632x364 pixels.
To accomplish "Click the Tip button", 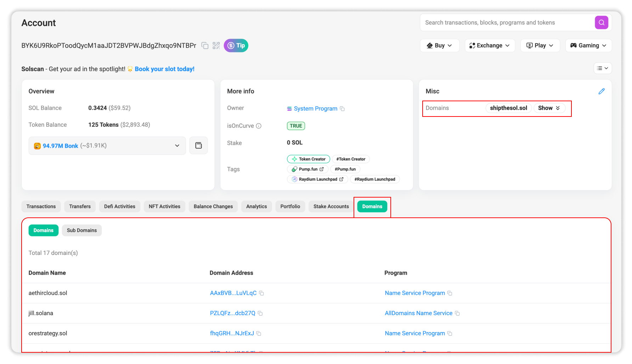I will [236, 46].
